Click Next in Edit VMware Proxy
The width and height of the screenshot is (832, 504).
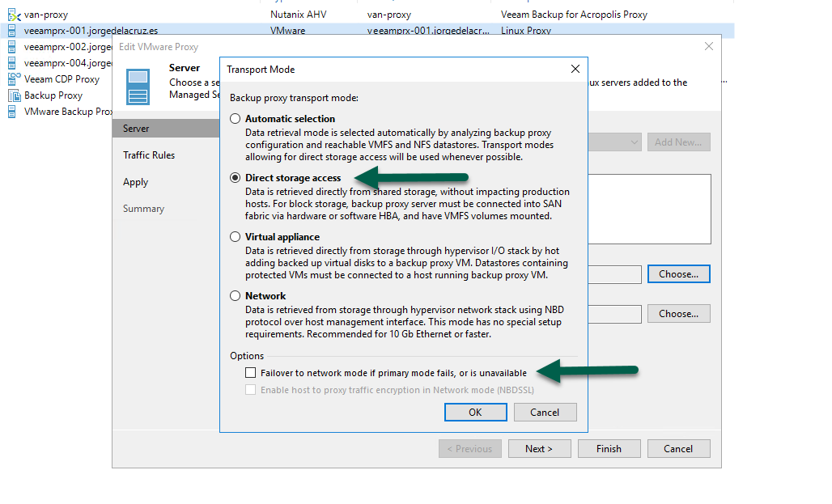[539, 449]
